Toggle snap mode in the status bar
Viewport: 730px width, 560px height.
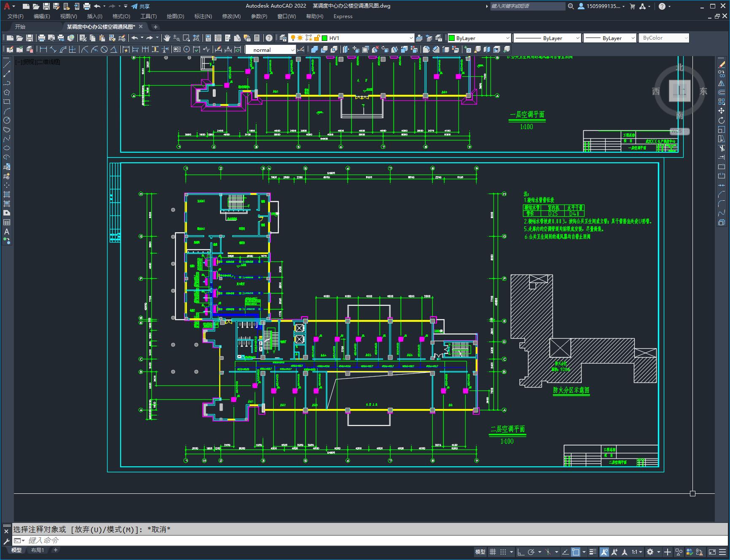coord(503,552)
